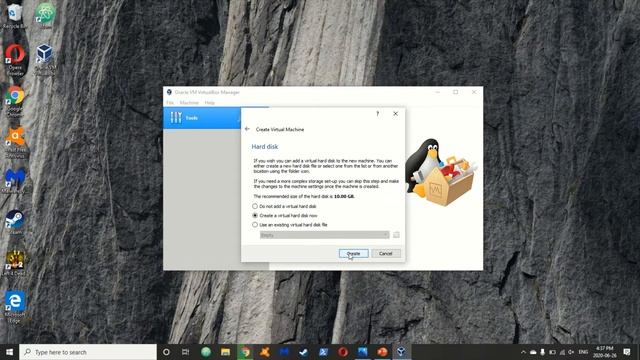Open the Left 4 Dead 2 desktop shortcut
Screen dimensions: 640x360
(15, 263)
